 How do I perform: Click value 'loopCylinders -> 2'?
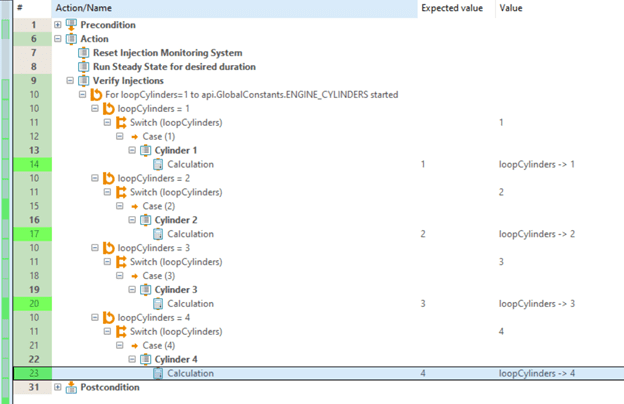click(x=537, y=234)
